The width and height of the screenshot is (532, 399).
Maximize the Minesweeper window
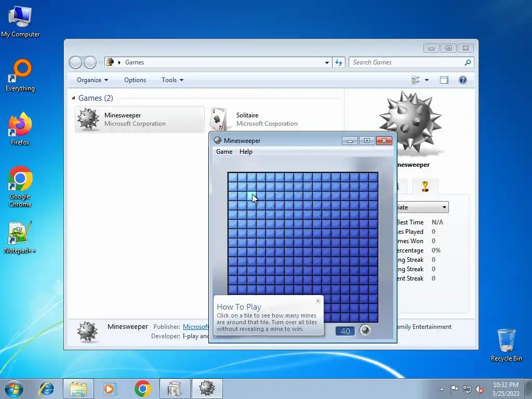[367, 141]
